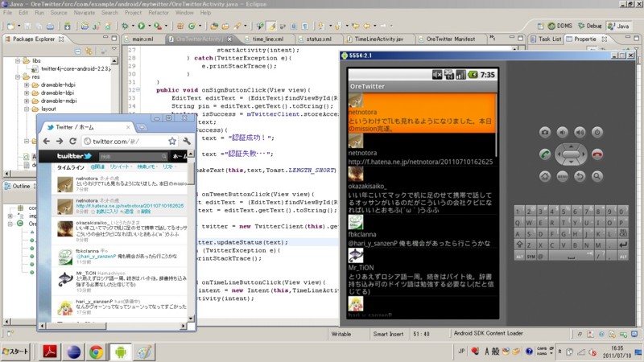Open the OreTwitter Manifest tab
This screenshot has height=362, width=644.
(x=451, y=39)
